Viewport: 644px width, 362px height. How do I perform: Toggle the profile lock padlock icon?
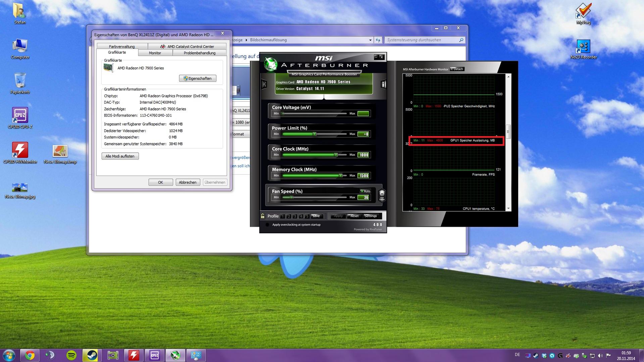click(x=262, y=216)
